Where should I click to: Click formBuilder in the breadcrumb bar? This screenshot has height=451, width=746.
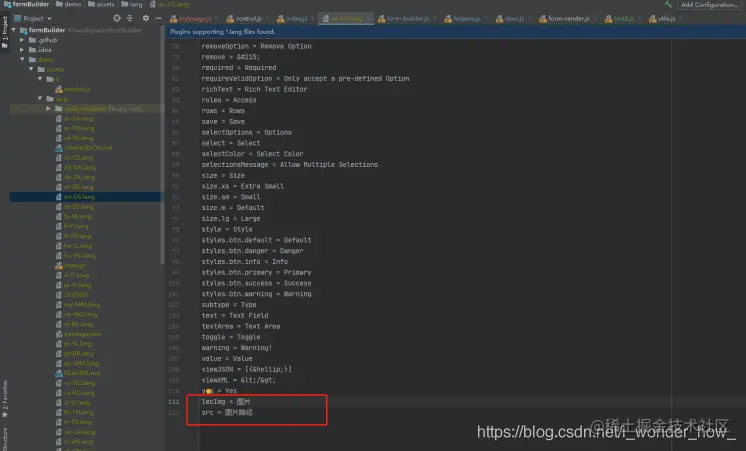(x=30, y=4)
